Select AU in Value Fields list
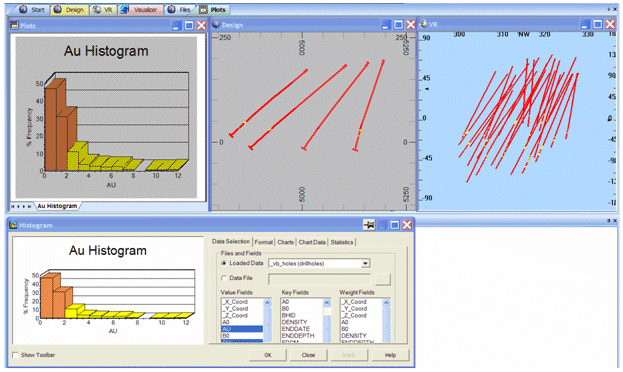 click(x=242, y=329)
